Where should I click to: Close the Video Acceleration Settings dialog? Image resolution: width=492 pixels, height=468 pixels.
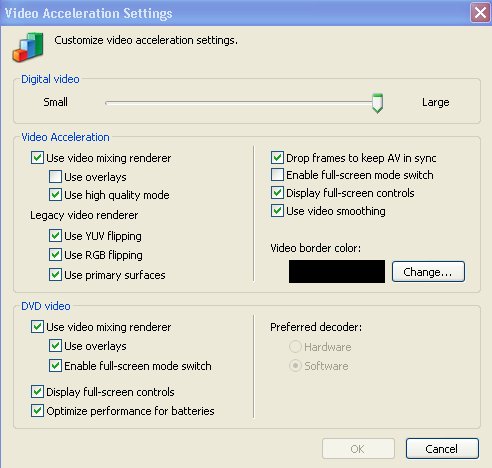click(x=480, y=13)
